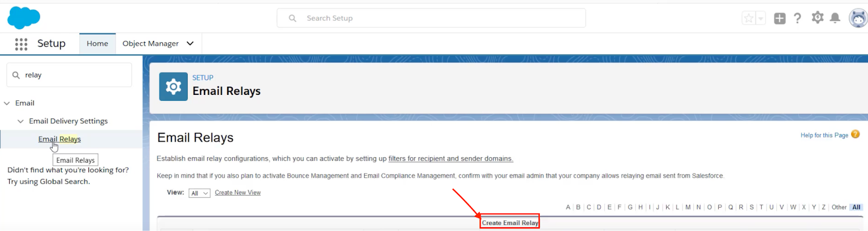Image resolution: width=868 pixels, height=231 pixels.
Task: Filter list by letter W
Action: click(793, 207)
